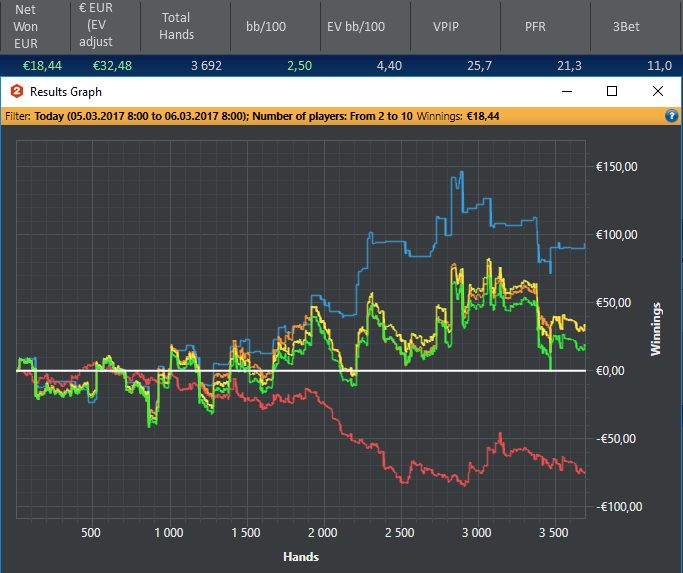Click the -€50,00 y-axis label
The height and width of the screenshot is (573, 683).
tap(616, 439)
